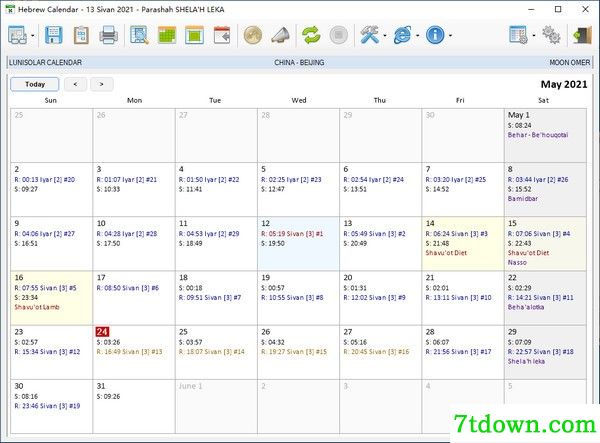Open the tools hammer and wrench icon
The image size is (600, 443).
(x=369, y=35)
